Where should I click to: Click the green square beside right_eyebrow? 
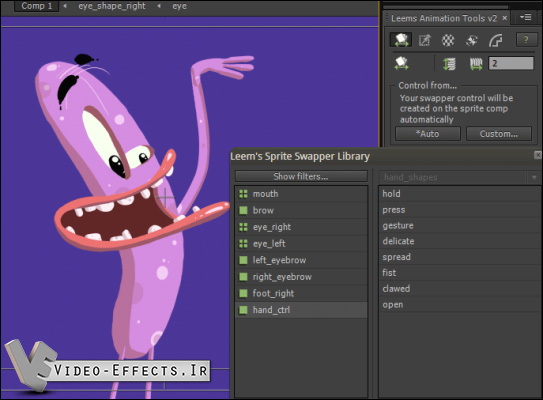[x=243, y=277]
